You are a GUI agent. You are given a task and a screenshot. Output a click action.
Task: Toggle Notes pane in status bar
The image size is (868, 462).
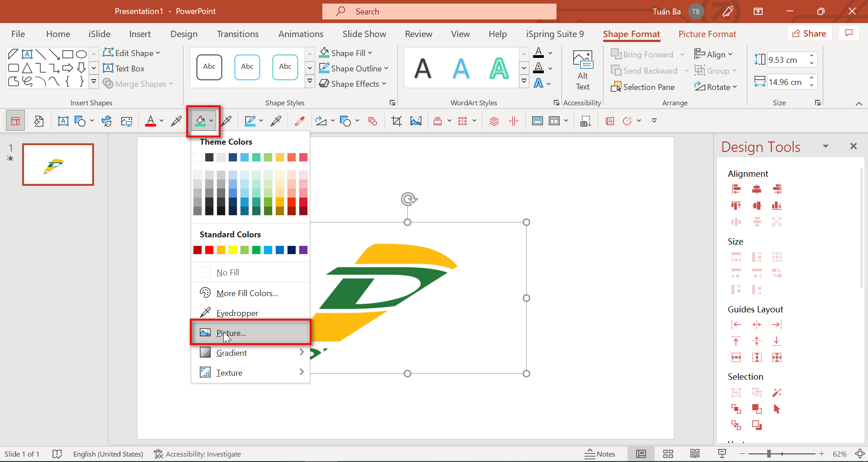[x=600, y=454]
